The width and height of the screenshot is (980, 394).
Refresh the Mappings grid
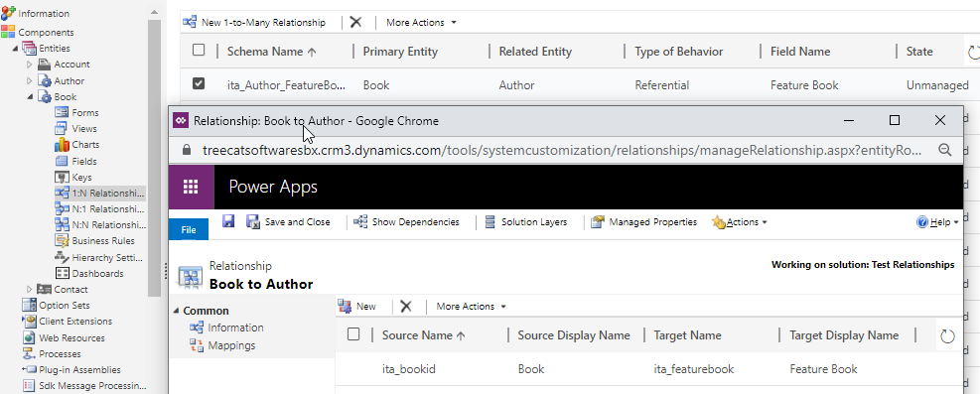pyautogui.click(x=947, y=336)
